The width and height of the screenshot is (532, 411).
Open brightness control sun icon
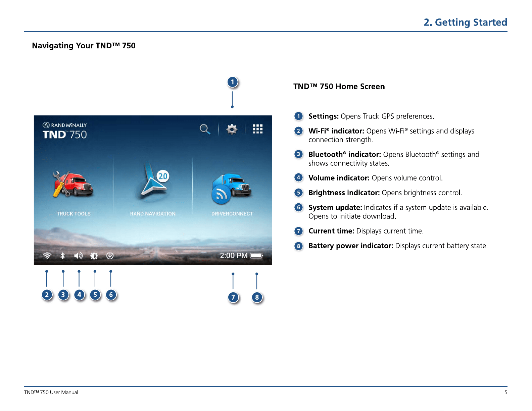click(x=94, y=256)
